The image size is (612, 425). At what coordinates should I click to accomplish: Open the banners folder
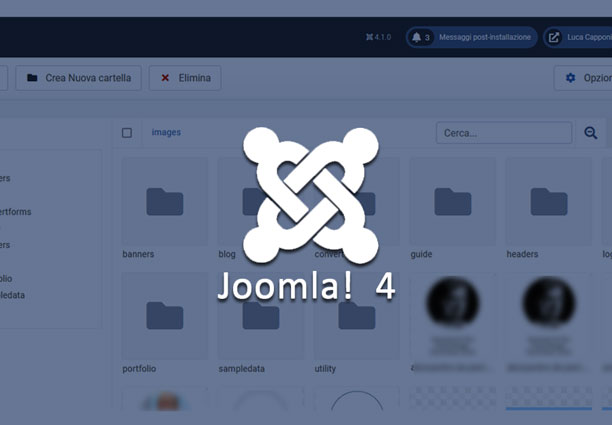165,201
